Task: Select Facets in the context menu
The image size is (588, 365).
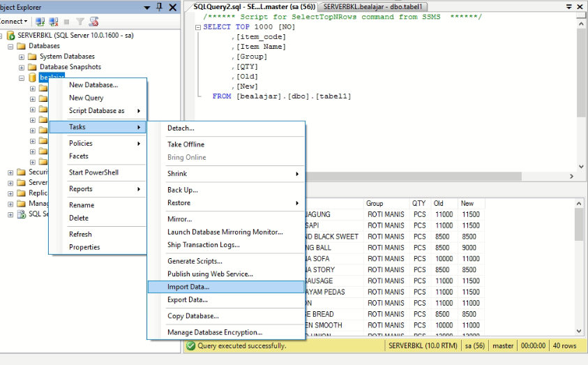Action: click(x=98, y=156)
